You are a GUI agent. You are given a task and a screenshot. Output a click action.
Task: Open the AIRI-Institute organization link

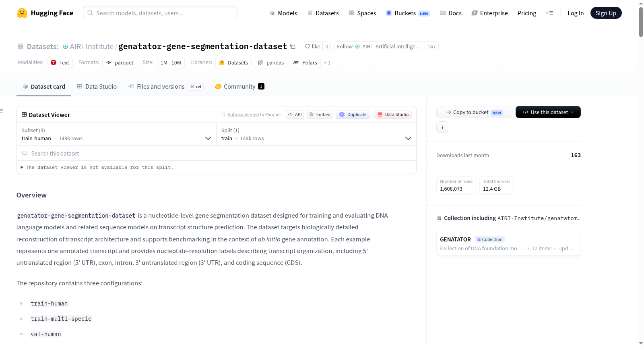point(92,46)
